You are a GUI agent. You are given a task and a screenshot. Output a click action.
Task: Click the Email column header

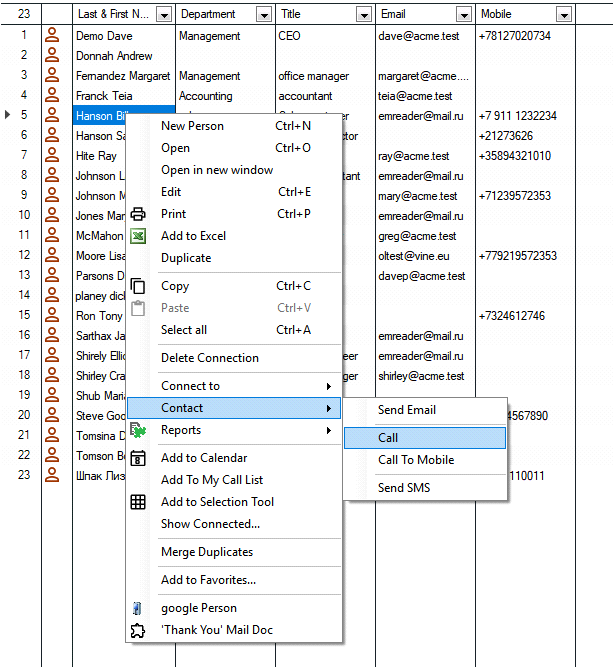tap(425, 14)
